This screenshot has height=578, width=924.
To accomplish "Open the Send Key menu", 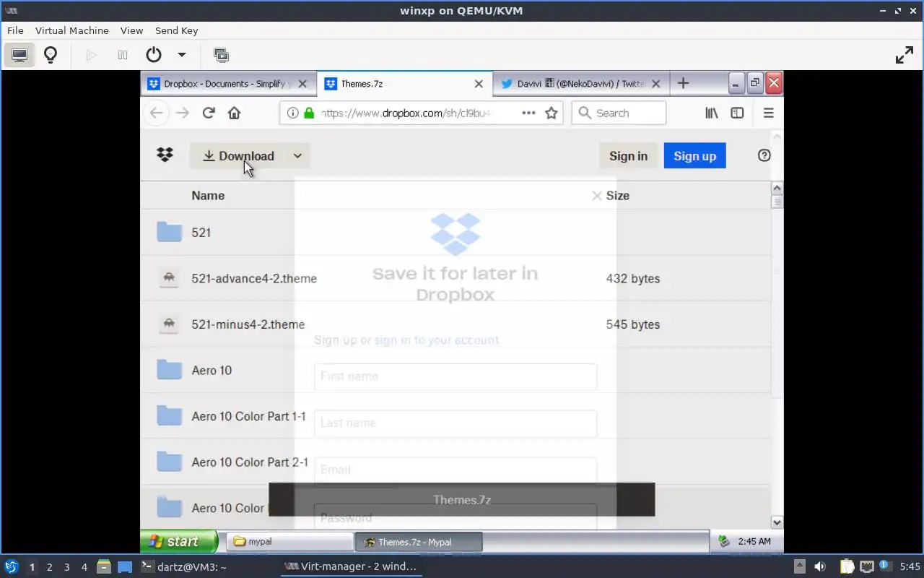I will coord(176,30).
